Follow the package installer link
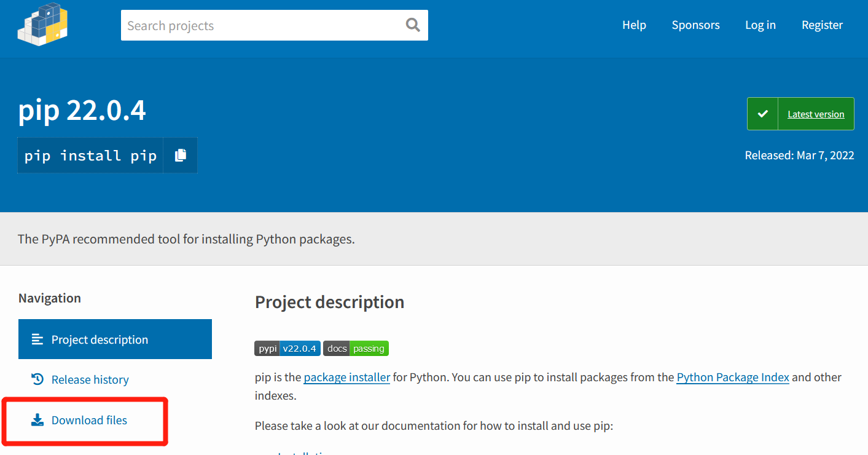The height and width of the screenshot is (455, 868). 347,378
